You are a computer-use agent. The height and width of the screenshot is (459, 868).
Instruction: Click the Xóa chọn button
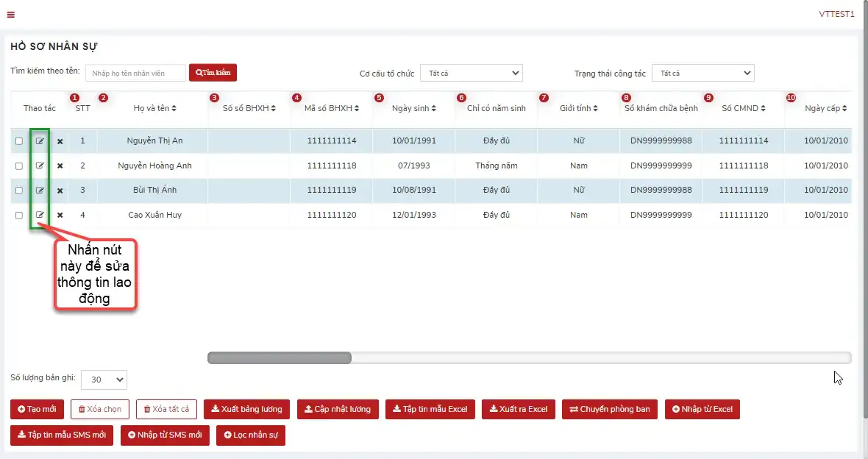tap(99, 409)
